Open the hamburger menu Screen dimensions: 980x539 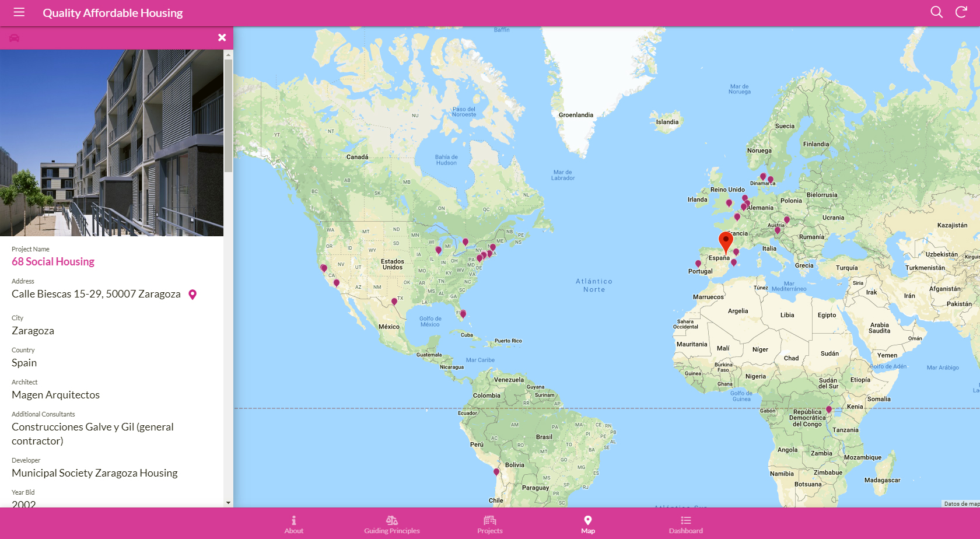(x=19, y=12)
